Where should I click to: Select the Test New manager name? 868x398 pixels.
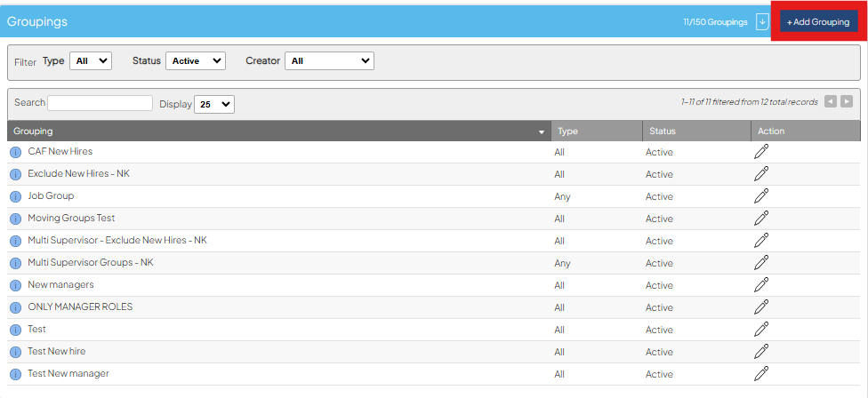(68, 374)
